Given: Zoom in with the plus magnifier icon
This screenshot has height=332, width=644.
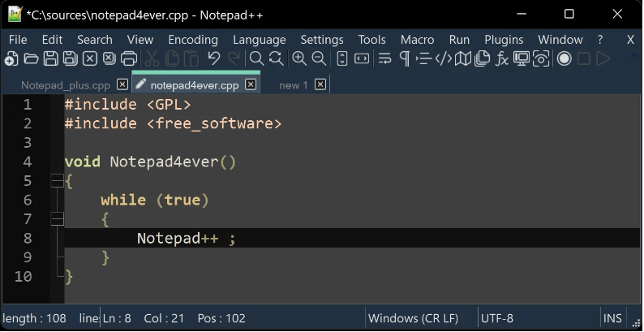Looking at the screenshot, I should pos(299,58).
